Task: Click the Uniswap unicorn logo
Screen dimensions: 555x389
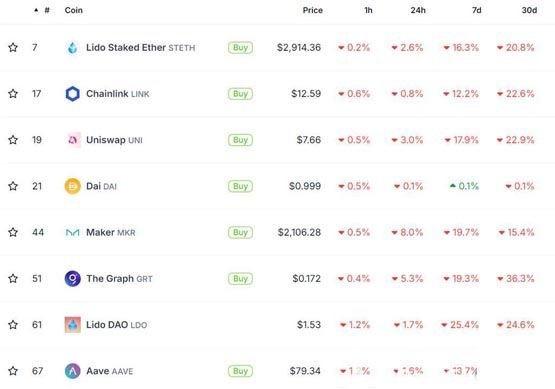Action: (x=73, y=140)
